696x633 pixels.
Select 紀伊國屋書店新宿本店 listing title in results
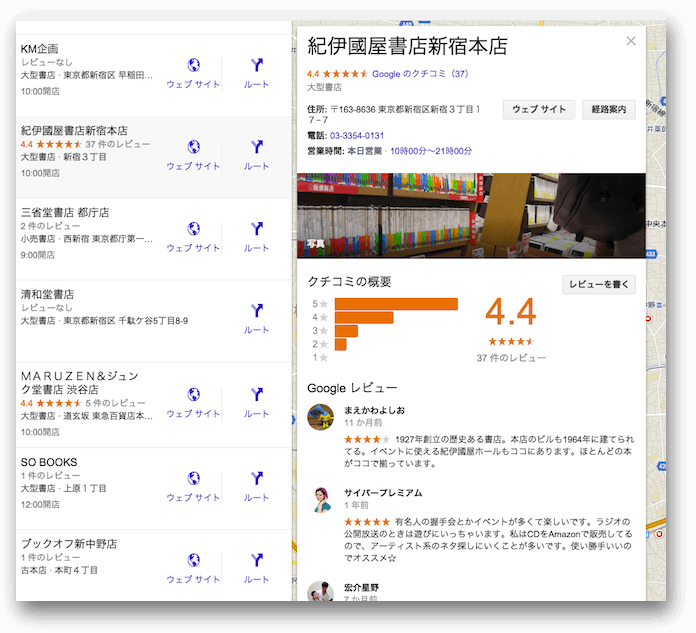coord(74,131)
